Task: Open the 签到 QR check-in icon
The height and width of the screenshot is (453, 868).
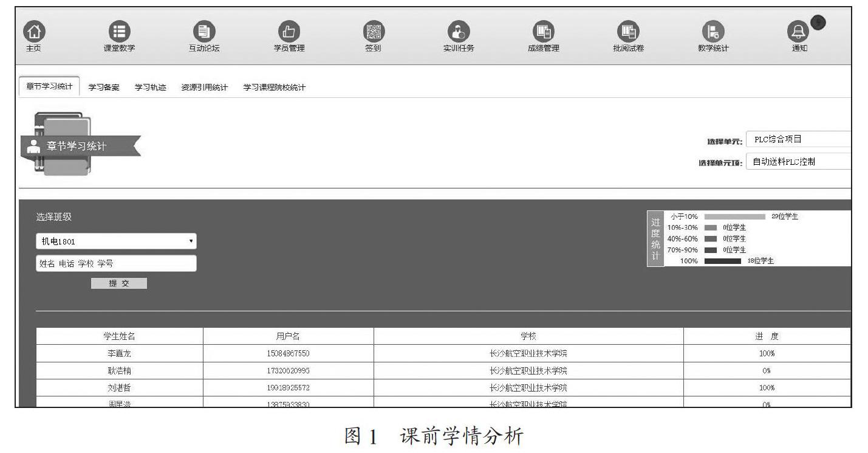Action: click(374, 32)
